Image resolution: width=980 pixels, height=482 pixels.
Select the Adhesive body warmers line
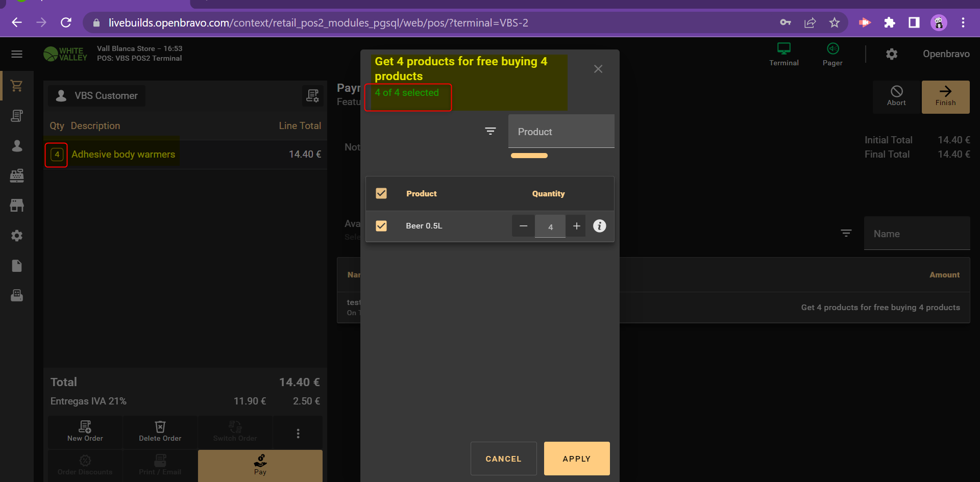185,155
